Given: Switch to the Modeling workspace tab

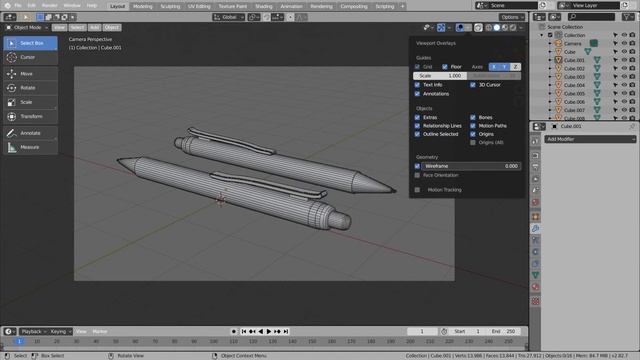Looking at the screenshot, I should [x=143, y=6].
